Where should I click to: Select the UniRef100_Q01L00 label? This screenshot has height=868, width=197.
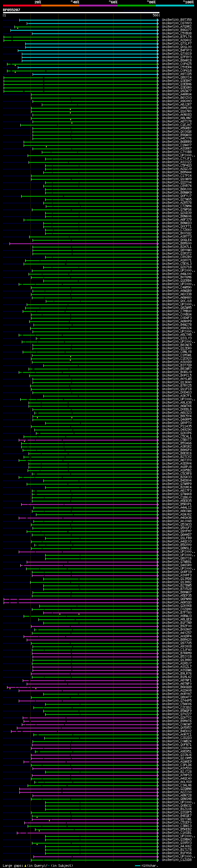pos(177,47)
